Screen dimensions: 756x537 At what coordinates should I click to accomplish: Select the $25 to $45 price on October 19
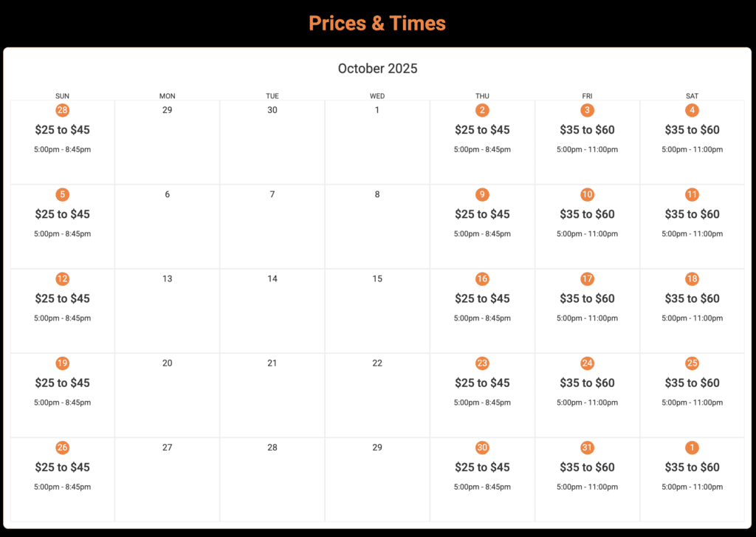click(63, 383)
